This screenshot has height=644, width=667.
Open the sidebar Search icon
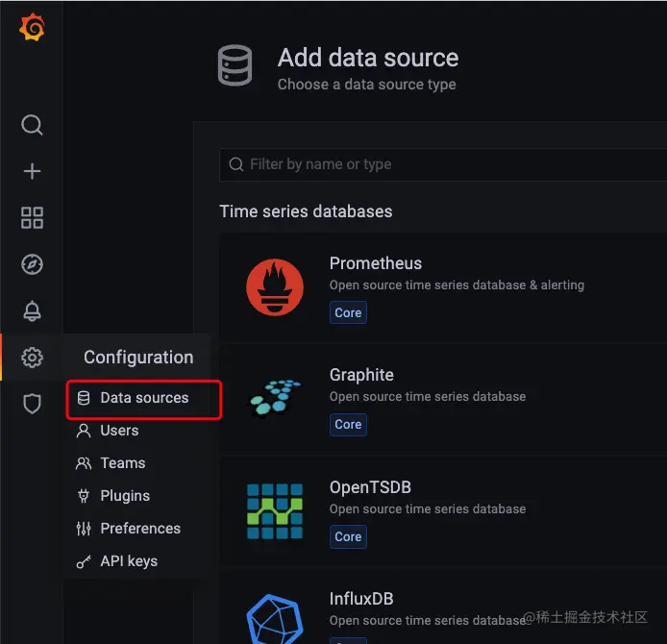click(x=32, y=125)
